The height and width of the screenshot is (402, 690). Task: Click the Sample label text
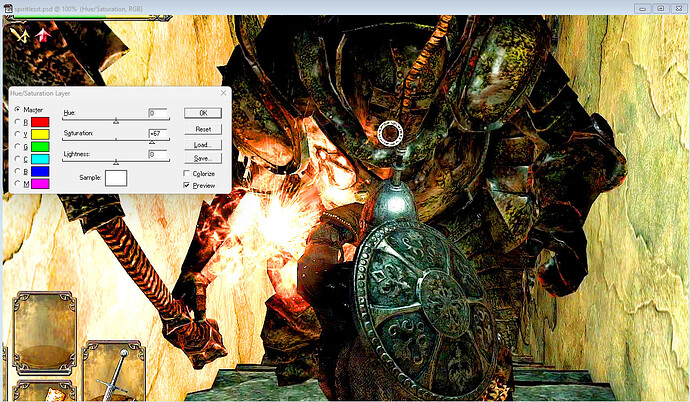coord(90,178)
